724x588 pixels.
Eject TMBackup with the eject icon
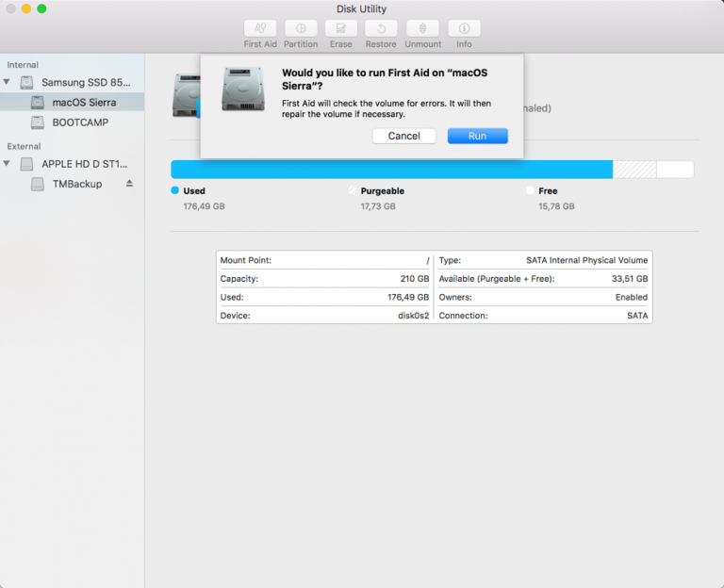[129, 184]
